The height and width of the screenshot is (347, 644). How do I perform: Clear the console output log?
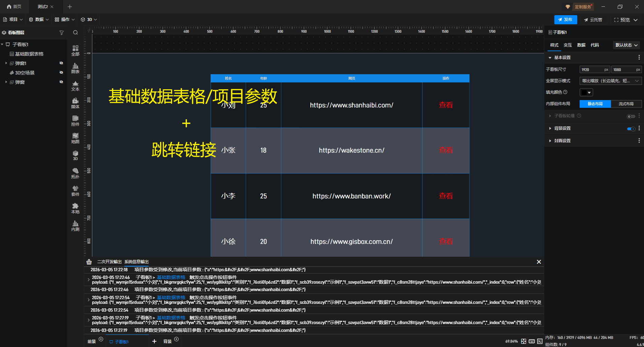89,262
